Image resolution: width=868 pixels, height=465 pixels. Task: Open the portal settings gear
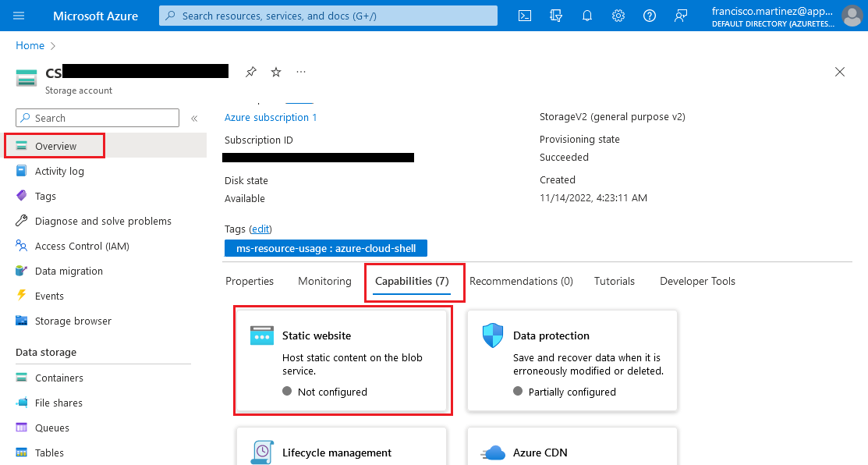click(618, 16)
